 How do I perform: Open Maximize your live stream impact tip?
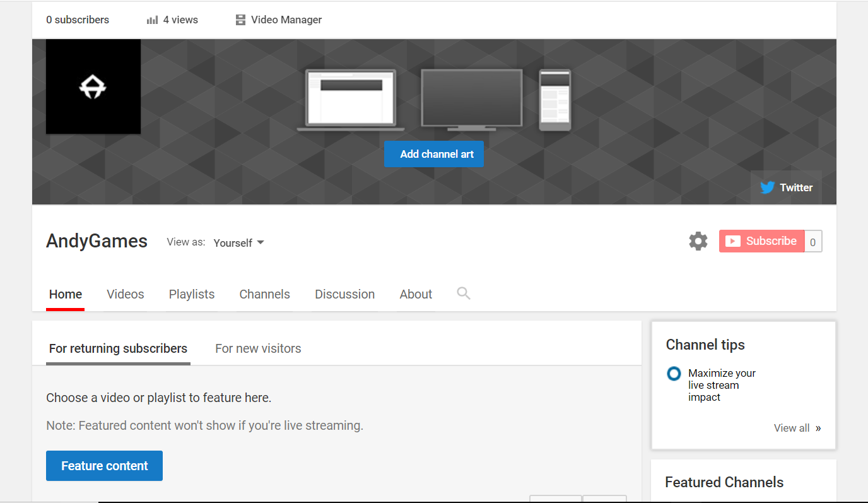[x=722, y=385]
